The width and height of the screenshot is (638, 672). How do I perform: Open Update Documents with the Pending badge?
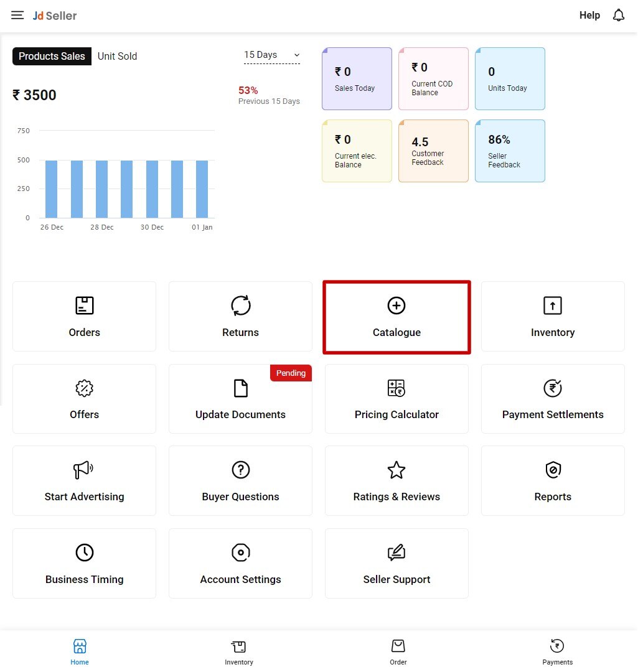pos(240,399)
